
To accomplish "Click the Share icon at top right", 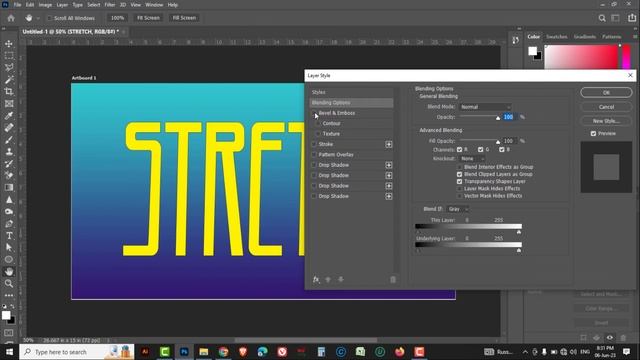I will [x=632, y=18].
